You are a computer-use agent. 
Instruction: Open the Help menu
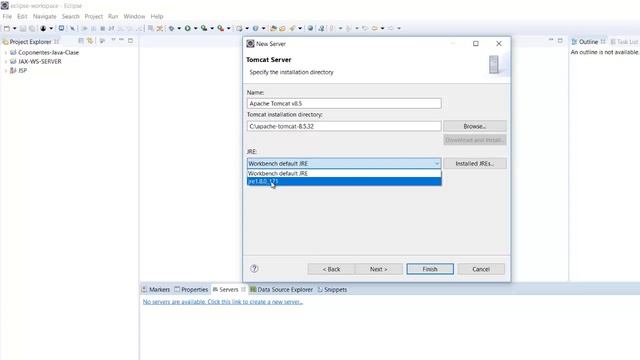pyautogui.click(x=157, y=16)
